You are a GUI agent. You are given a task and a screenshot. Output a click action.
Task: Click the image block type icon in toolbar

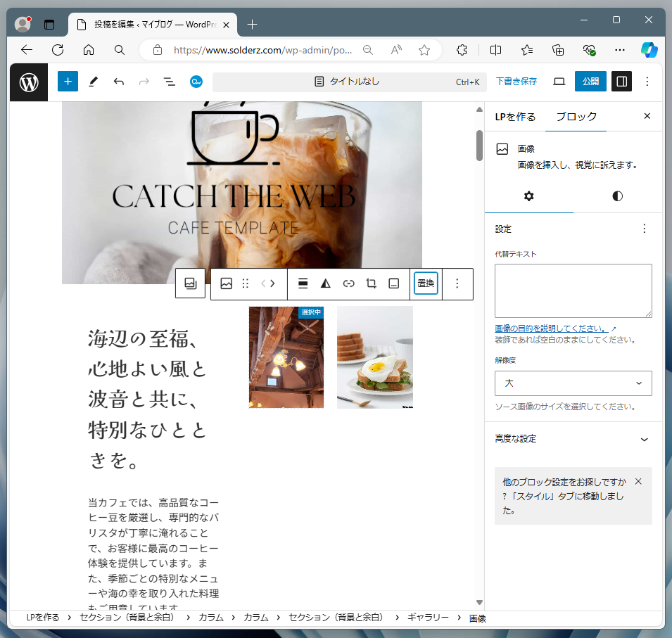pyautogui.click(x=227, y=283)
